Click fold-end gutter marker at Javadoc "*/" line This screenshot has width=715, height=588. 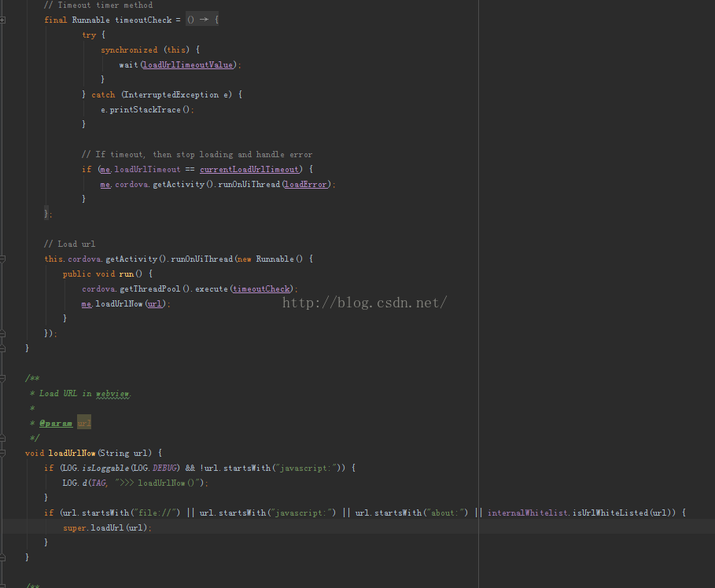[x=3, y=438]
